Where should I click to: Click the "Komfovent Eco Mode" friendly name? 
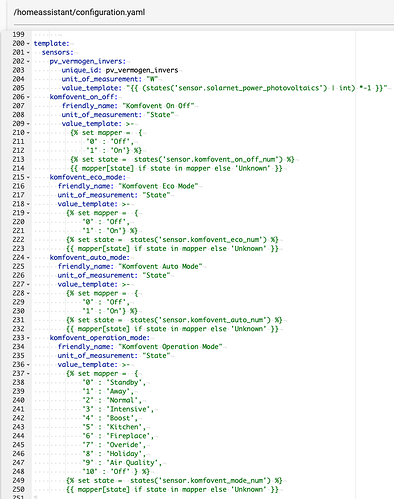[x=158, y=186]
